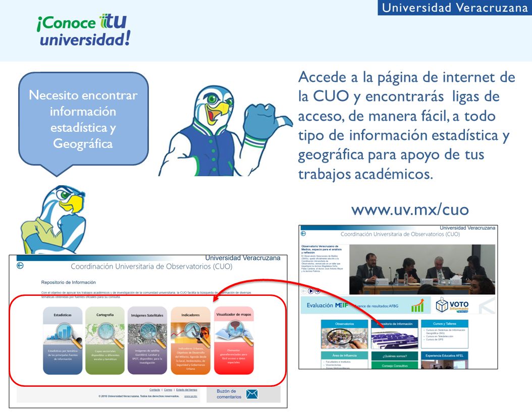Click the Consejo Consultivo button

tap(395, 366)
